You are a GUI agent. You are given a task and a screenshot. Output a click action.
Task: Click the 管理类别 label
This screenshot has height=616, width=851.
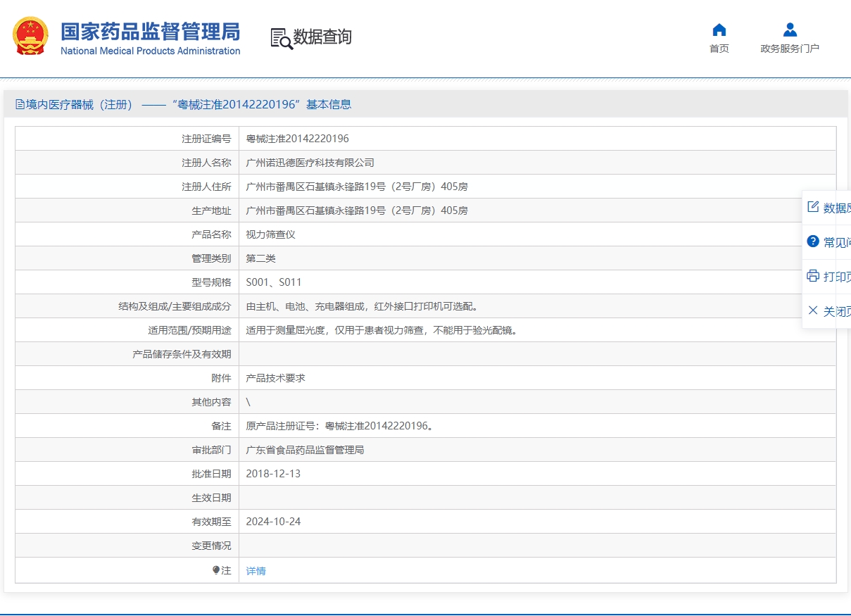pos(212,258)
